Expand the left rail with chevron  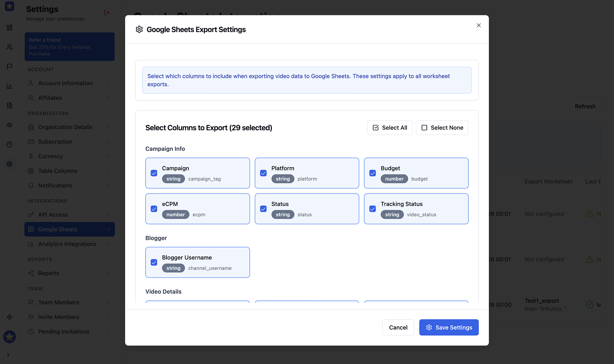pyautogui.click(x=8, y=355)
